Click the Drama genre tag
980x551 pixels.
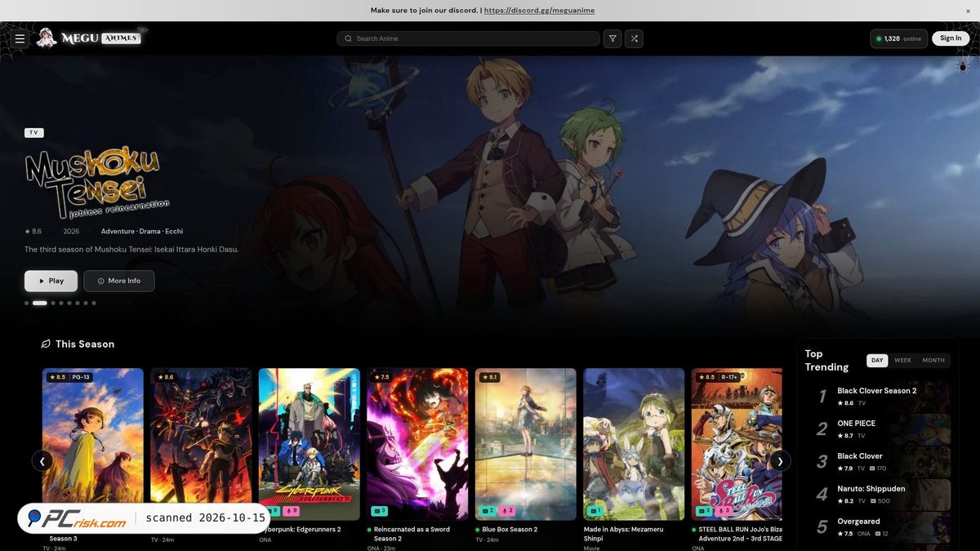pos(149,232)
